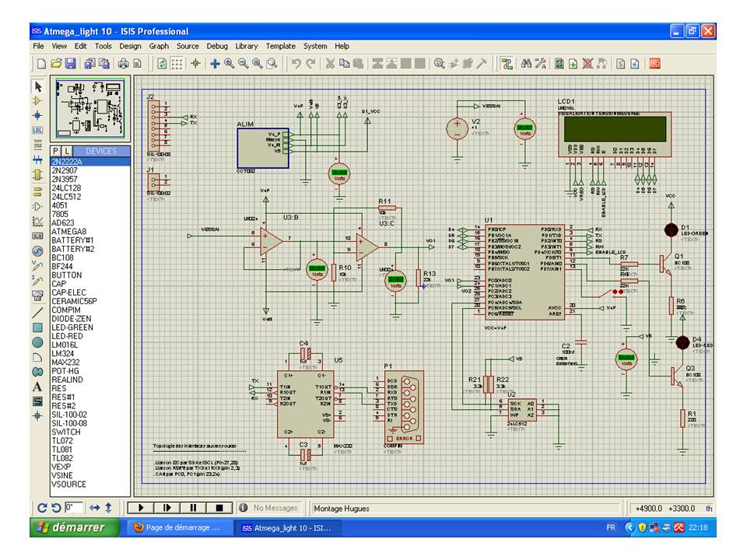Pause the simulation

tap(193, 508)
